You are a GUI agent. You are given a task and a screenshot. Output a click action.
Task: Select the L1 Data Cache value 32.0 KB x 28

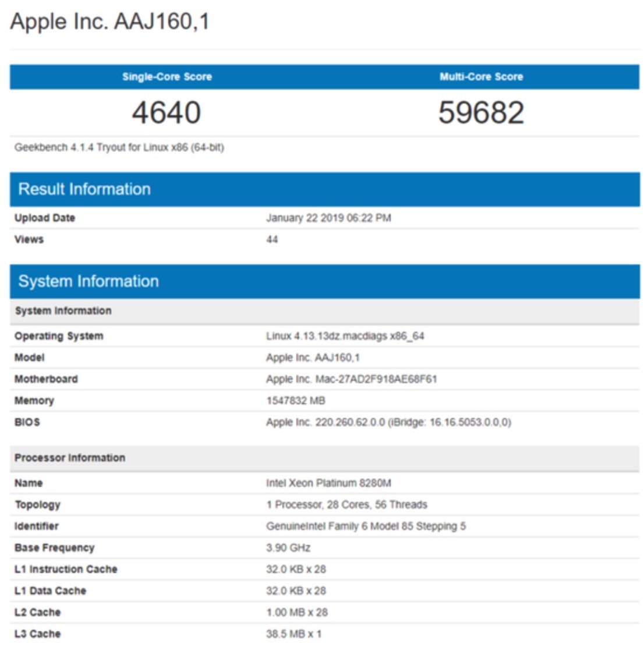[x=296, y=591]
